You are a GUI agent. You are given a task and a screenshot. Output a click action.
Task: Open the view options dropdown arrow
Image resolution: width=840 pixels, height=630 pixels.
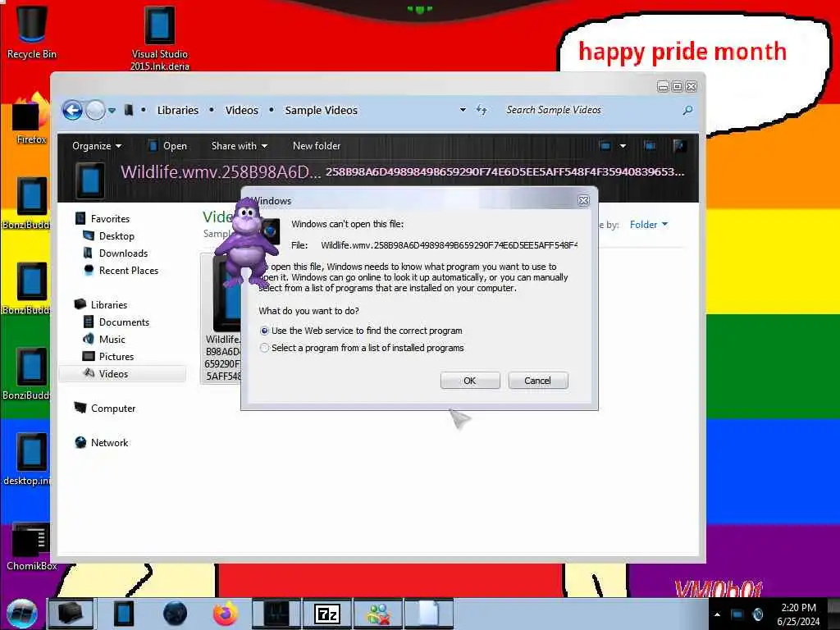(623, 146)
